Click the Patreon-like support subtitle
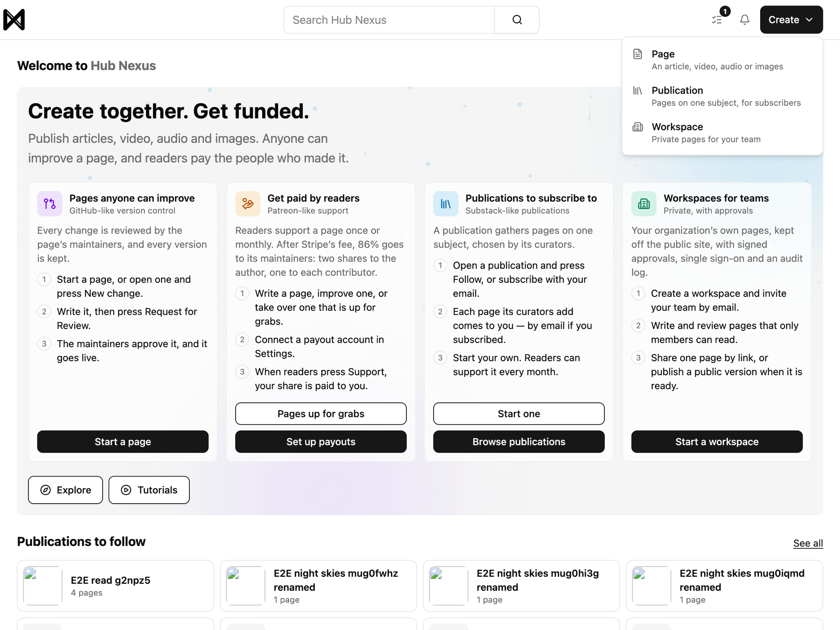 [308, 211]
